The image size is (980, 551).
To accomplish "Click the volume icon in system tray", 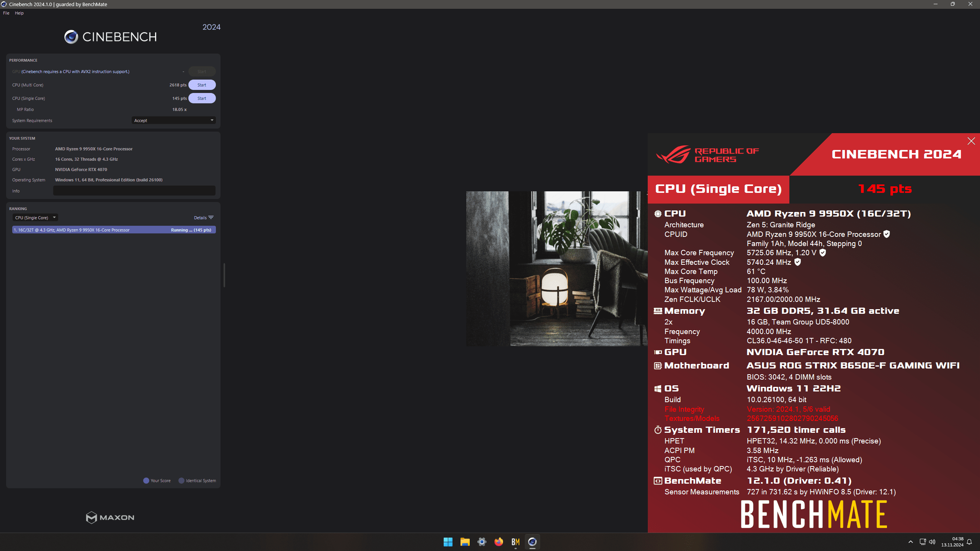I will pos(932,542).
